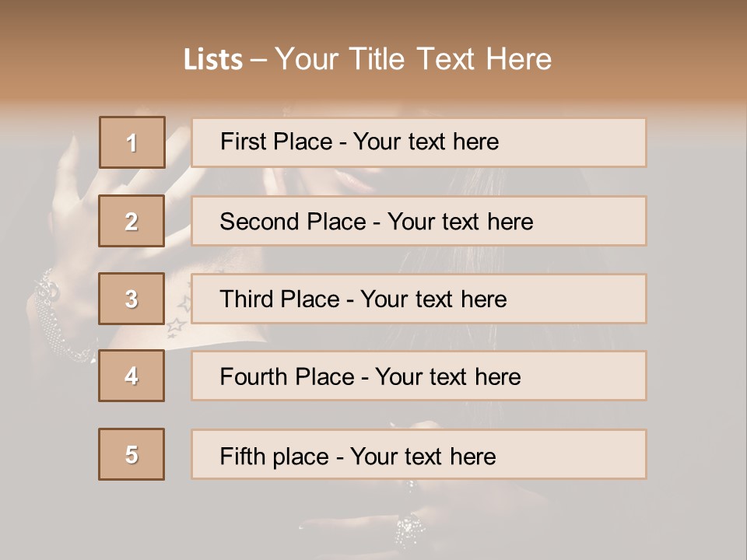Image resolution: width=747 pixels, height=560 pixels.
Task: Click the number 5 box
Action: pyautogui.click(x=132, y=454)
